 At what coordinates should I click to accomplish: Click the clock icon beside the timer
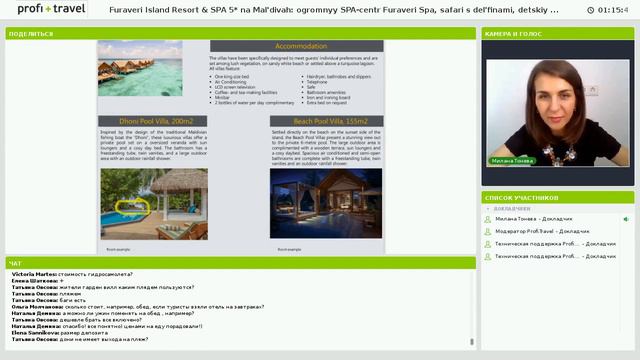pos(590,10)
